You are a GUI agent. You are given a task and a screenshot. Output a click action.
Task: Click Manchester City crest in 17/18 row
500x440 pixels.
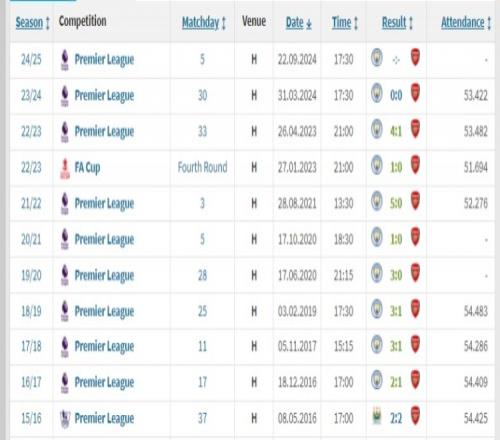pos(377,344)
